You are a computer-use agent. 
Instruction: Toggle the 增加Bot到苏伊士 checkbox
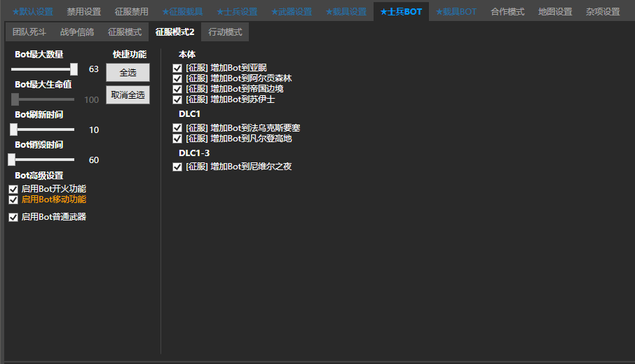coord(177,99)
